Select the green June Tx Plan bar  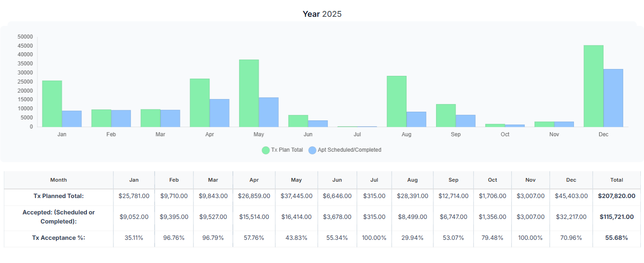298,121
